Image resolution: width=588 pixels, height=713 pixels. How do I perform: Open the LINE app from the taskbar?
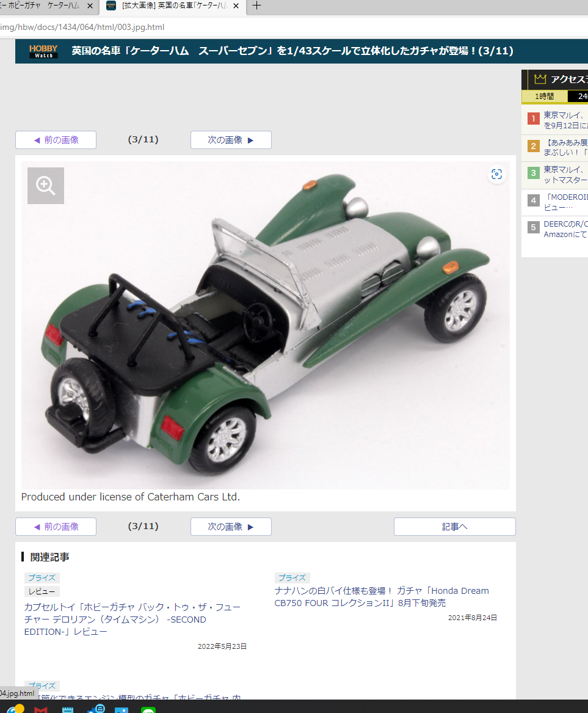click(148, 710)
